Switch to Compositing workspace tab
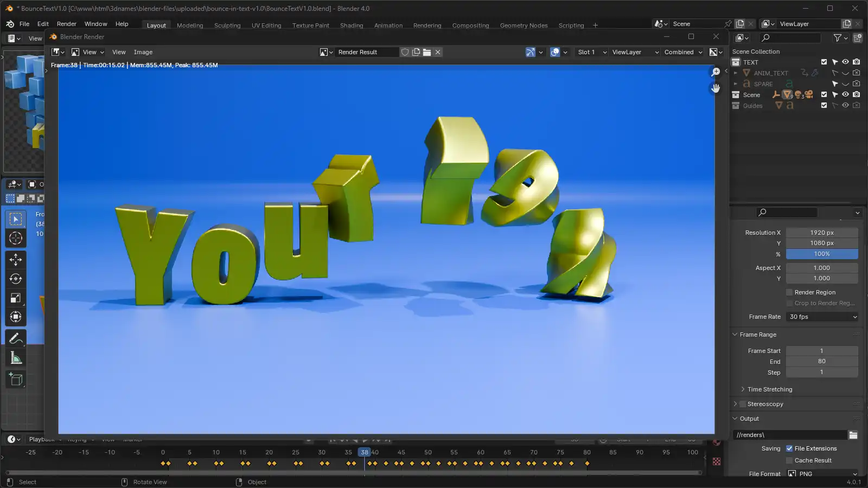Image resolution: width=868 pixels, height=488 pixels. (470, 25)
